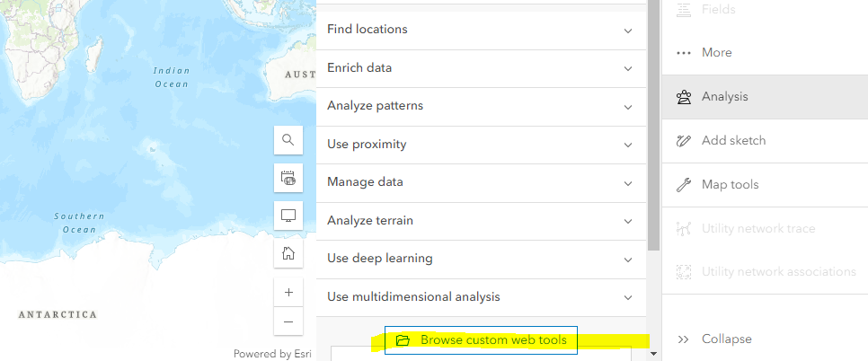The width and height of the screenshot is (868, 361).
Task: Click the Add sketch pencil icon
Action: [685, 141]
